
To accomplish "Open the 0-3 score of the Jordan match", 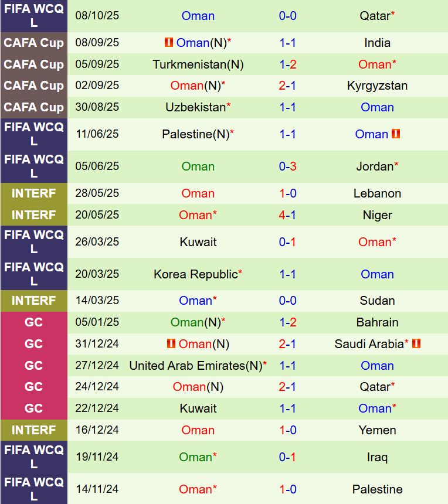I will 287,166.
